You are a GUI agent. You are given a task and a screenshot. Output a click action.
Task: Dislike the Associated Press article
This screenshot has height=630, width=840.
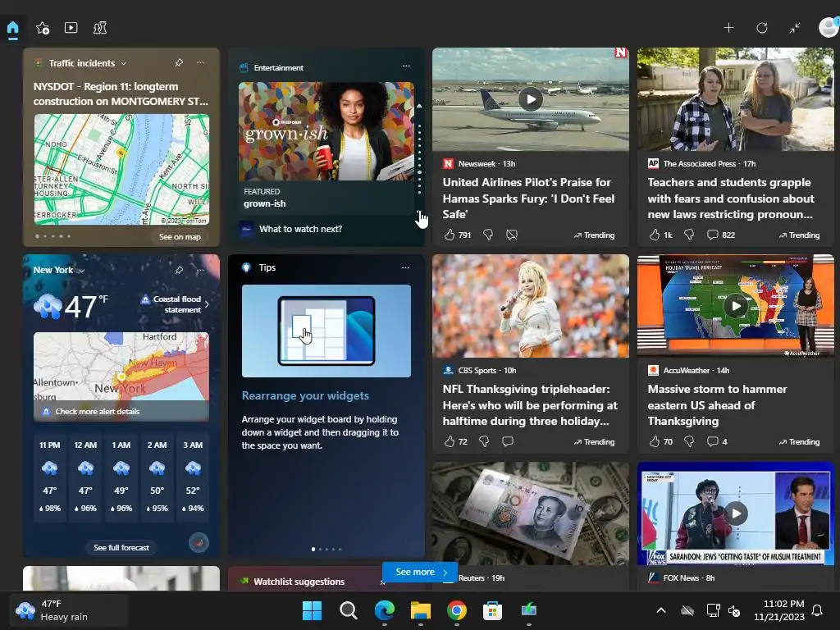click(x=689, y=235)
